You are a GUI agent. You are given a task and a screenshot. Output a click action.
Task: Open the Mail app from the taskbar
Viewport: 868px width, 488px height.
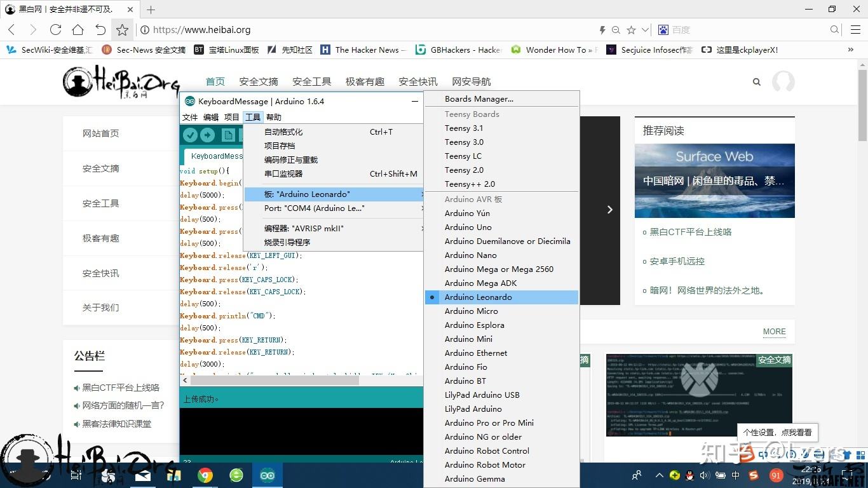point(142,475)
